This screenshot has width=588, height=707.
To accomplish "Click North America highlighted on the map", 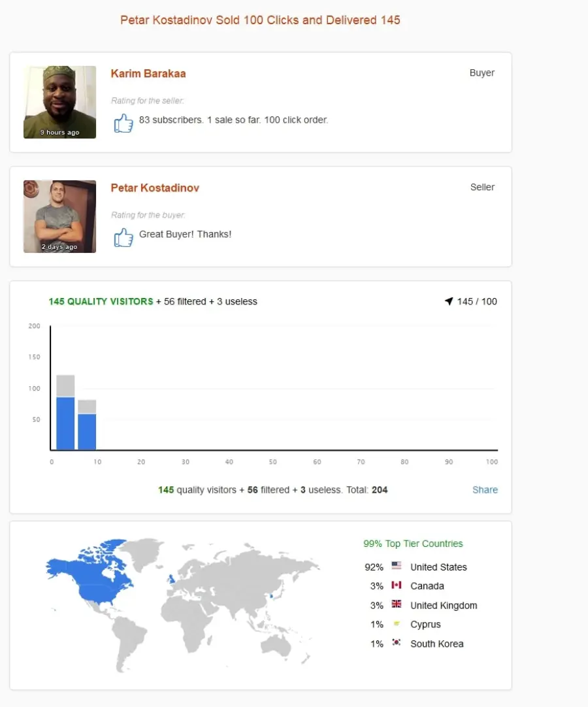I will [x=97, y=580].
